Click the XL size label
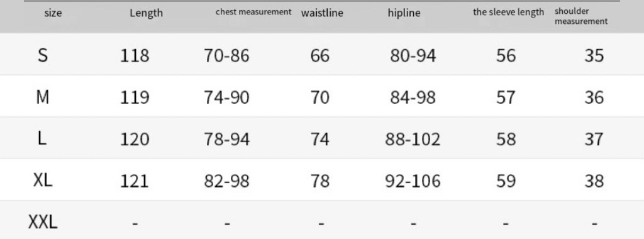Viewport: 644px width, 239px height. (43, 181)
